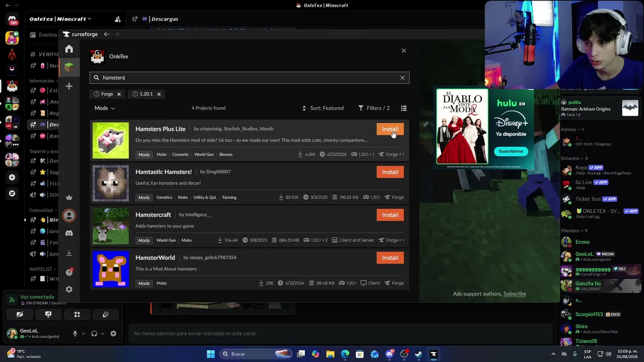Open CurseForge Home in sidebar
This screenshot has width=644, height=362.
[69, 49]
